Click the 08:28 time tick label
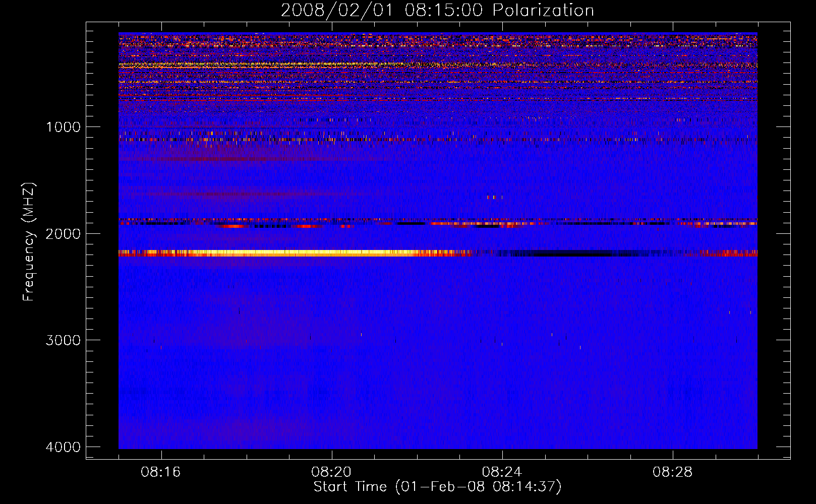 672,472
